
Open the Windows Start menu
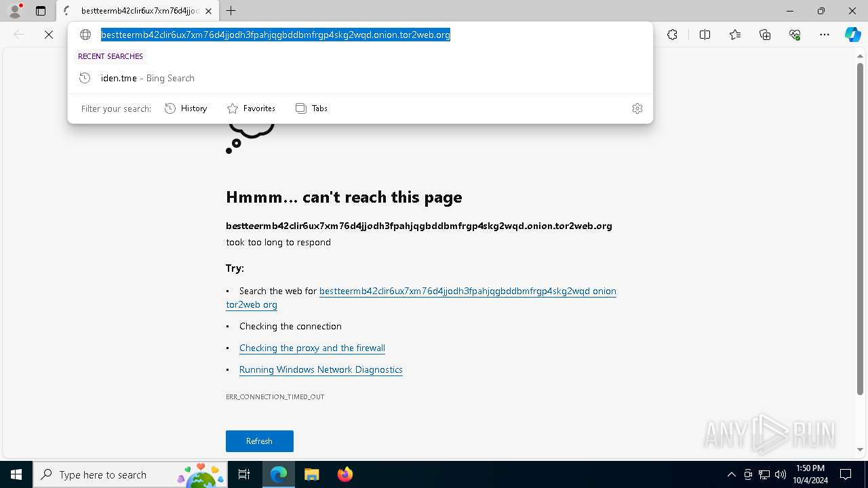pos(16,474)
